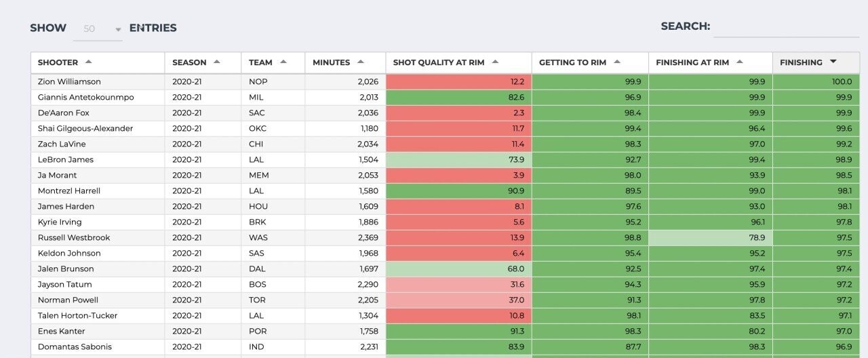
Task: Select Giannis Antetokounmpo's row name
Action: pyautogui.click(x=85, y=97)
